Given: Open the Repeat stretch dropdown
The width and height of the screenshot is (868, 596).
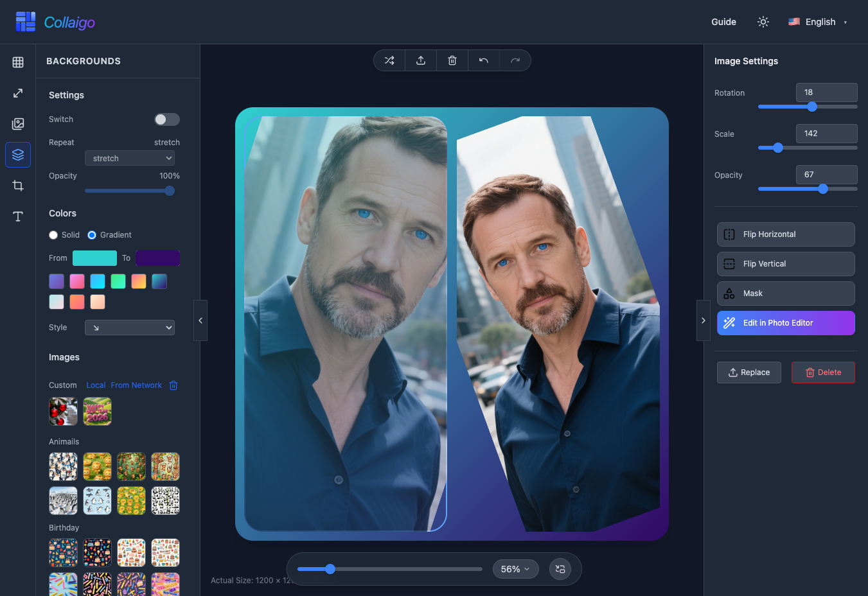Looking at the screenshot, I should [x=130, y=158].
